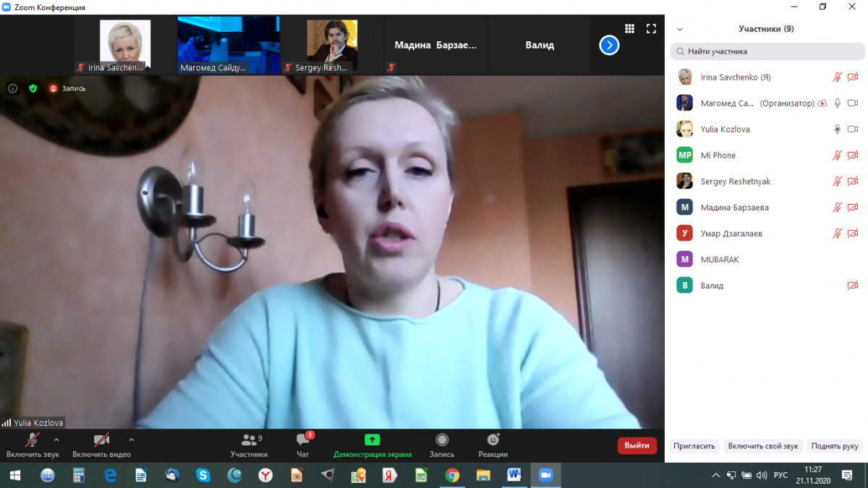
Task: Toggle Irina Savchenko's muted microphone icon
Action: [x=838, y=77]
